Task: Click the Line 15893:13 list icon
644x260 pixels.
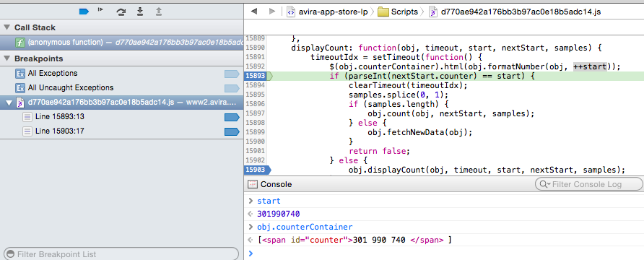Action: pos(27,117)
